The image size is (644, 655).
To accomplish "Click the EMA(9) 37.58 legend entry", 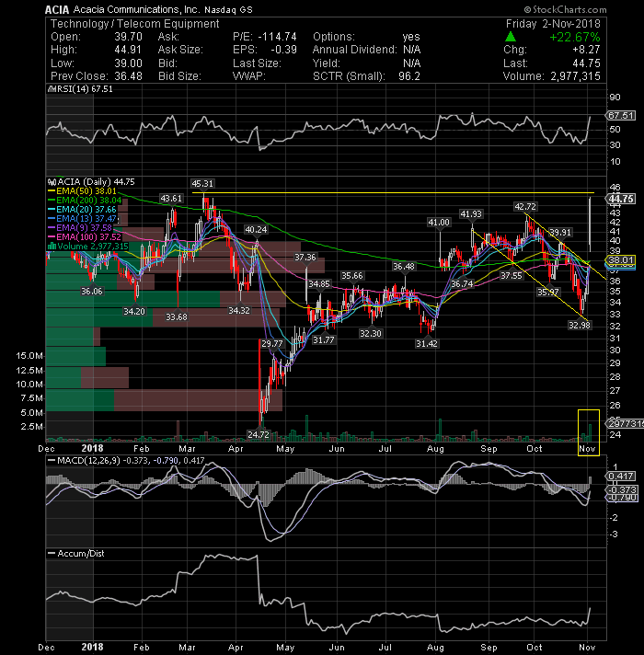I will (x=81, y=227).
